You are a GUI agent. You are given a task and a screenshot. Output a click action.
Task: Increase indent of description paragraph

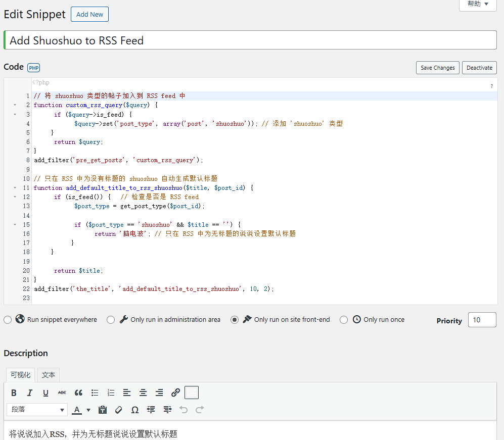pyautogui.click(x=167, y=410)
